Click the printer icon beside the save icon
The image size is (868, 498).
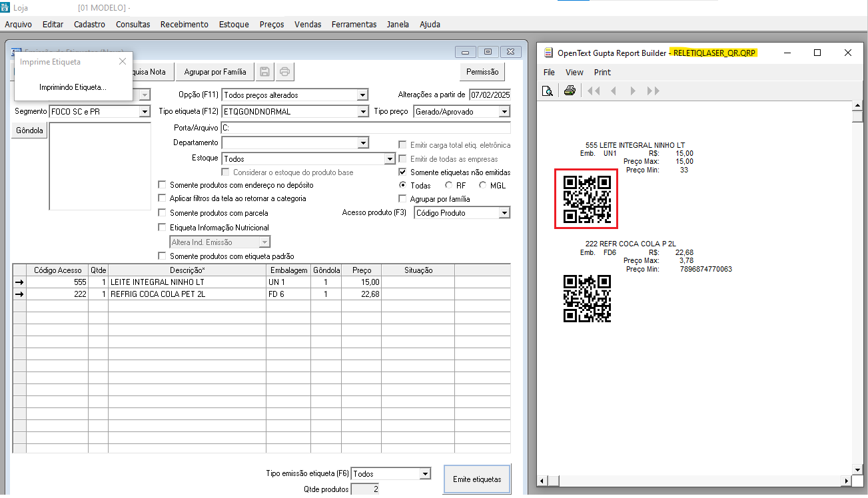click(285, 72)
